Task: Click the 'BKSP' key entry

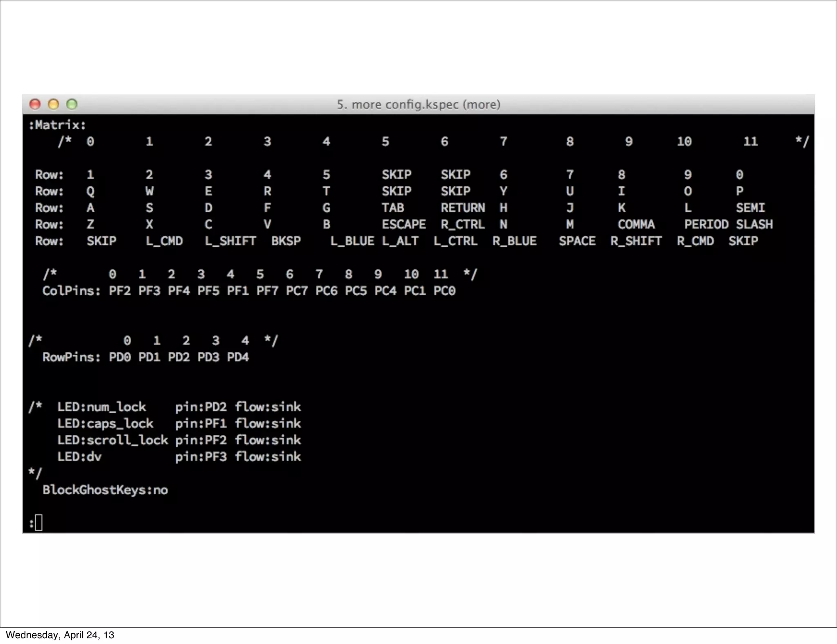Action: [286, 241]
